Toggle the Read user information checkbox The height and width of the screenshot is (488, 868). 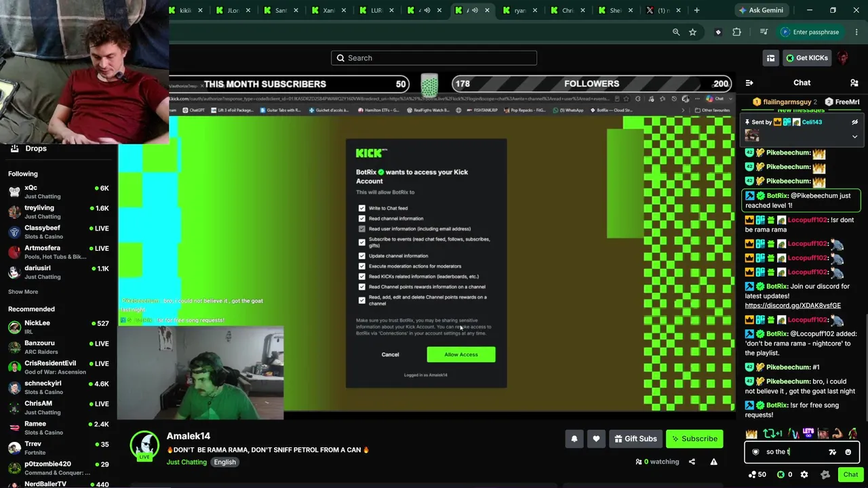pos(362,228)
